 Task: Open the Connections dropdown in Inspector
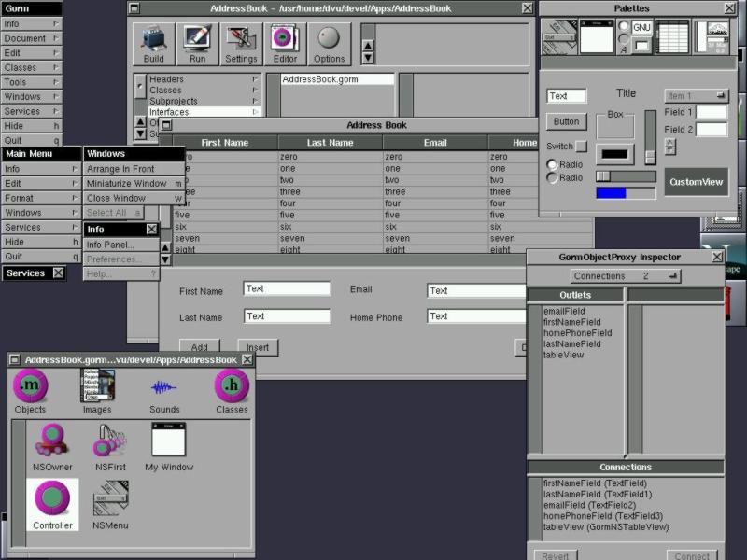(x=626, y=276)
